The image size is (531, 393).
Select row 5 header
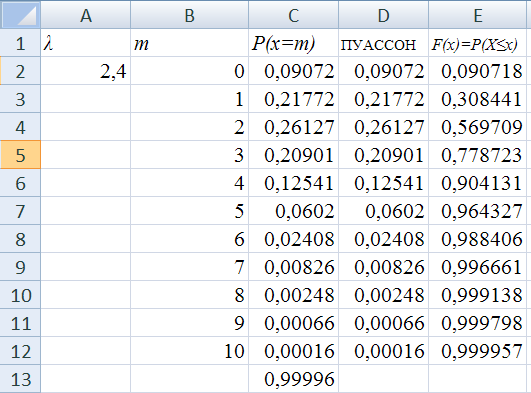[20, 155]
